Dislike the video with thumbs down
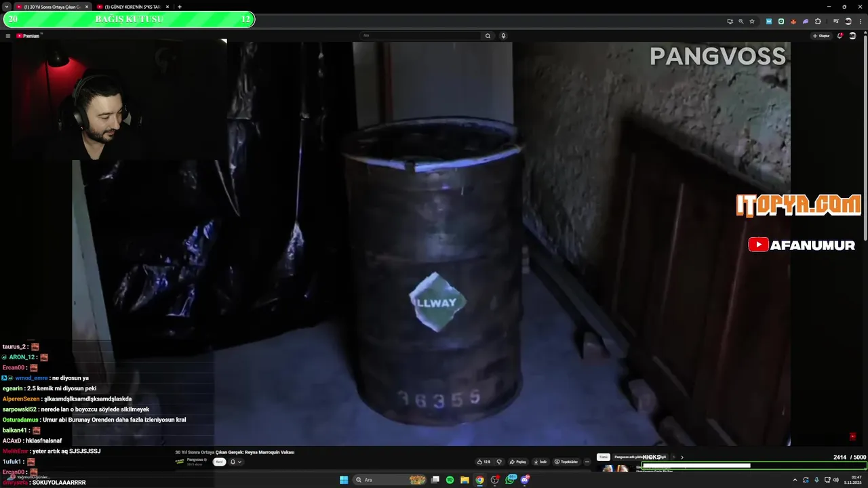Screen dimensions: 868x488 click(x=499, y=462)
